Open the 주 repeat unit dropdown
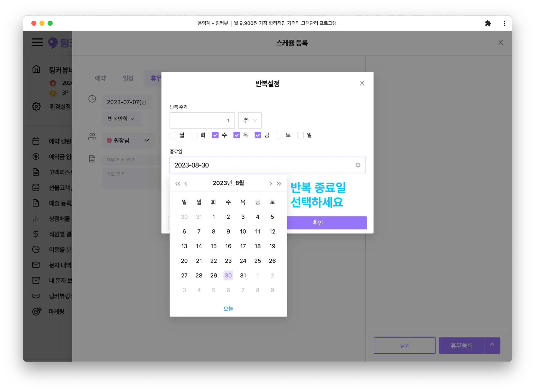Image resolution: width=535 pixels, height=392 pixels. coord(250,120)
